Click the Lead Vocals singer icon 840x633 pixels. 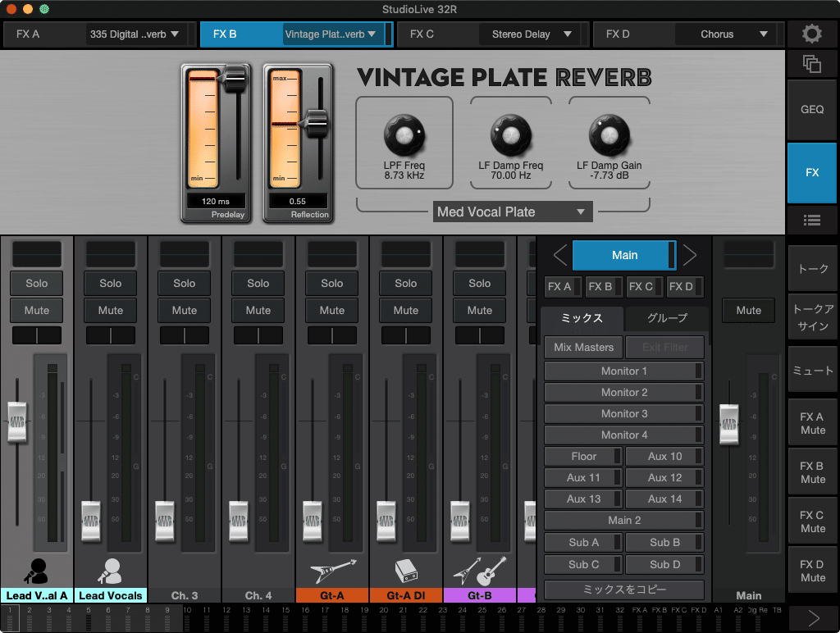click(111, 572)
